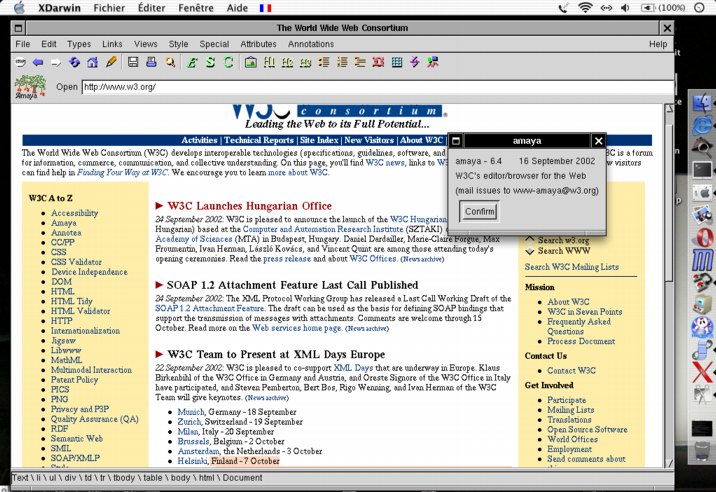Click the Stop loading toolbar icon
Screen dimensions: 716x492
pos(21,62)
